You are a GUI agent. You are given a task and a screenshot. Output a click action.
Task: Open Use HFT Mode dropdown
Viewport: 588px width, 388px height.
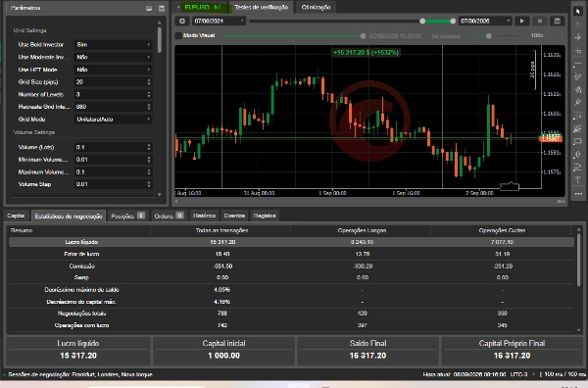click(x=113, y=70)
